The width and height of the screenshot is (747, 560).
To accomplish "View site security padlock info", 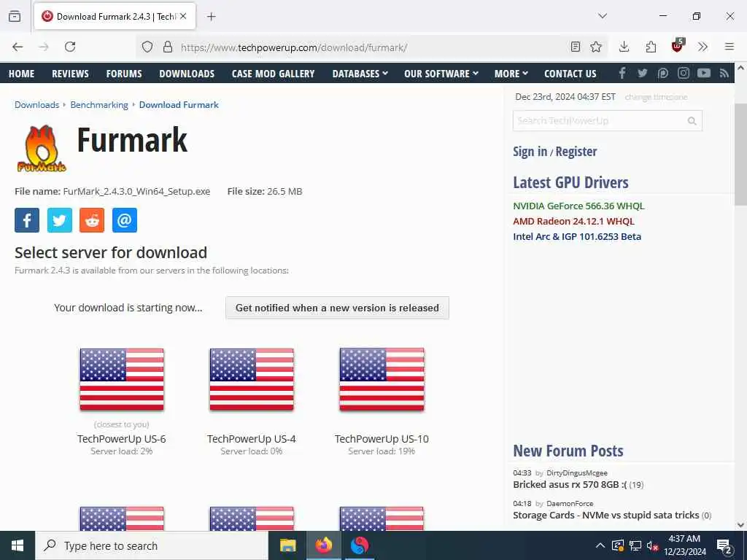I will (x=168, y=47).
